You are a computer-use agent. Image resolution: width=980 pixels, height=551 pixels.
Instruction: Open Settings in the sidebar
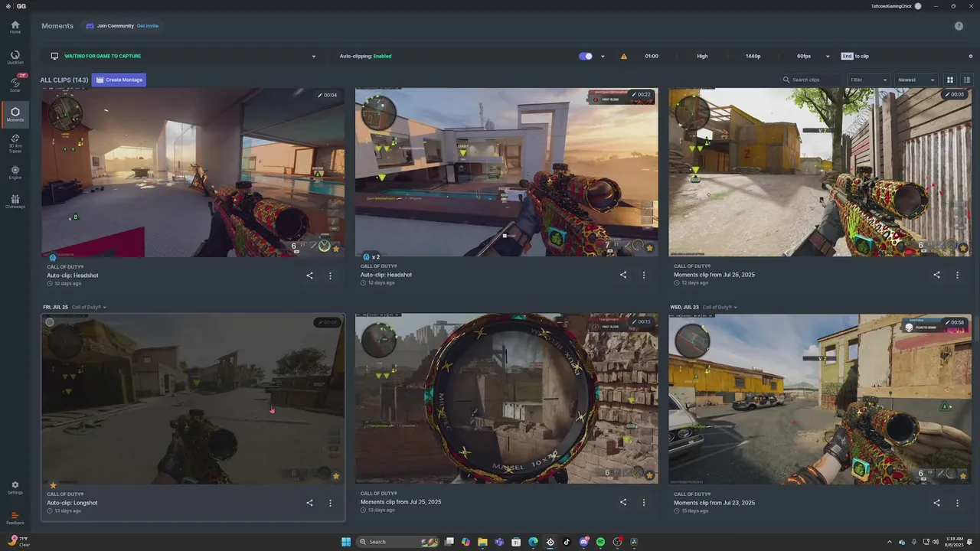pyautogui.click(x=15, y=487)
